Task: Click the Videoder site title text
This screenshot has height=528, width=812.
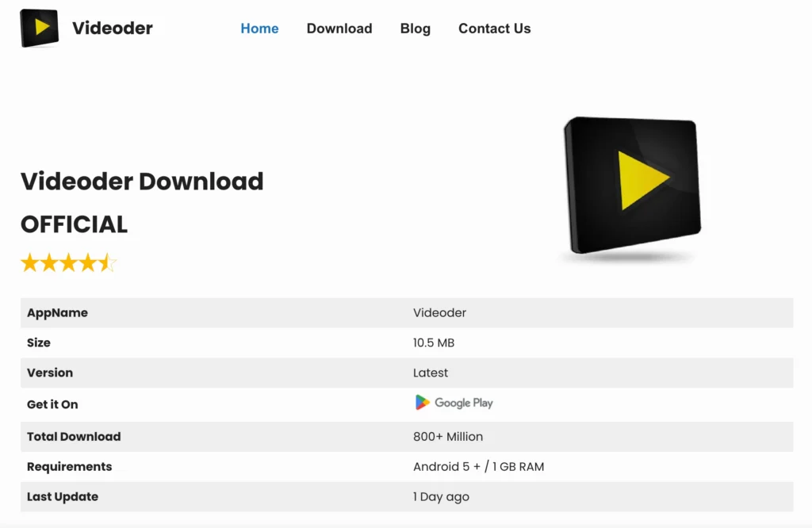Action: tap(113, 29)
